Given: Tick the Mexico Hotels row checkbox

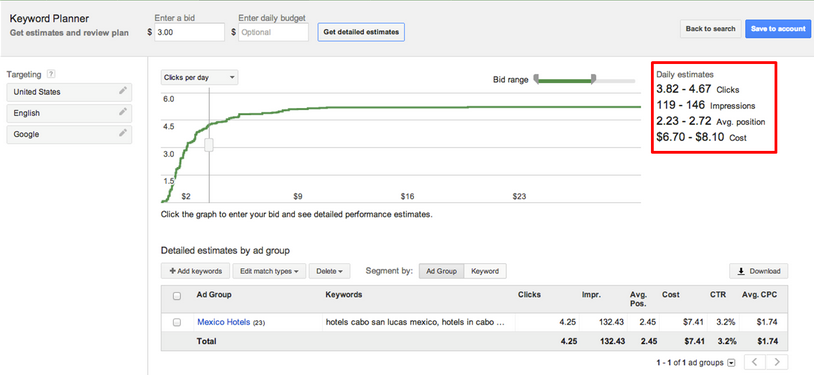Looking at the screenshot, I should point(177,322).
